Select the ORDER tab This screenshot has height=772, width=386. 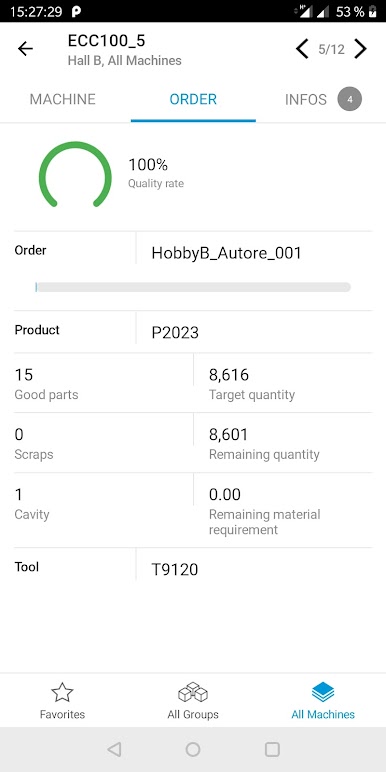193,99
